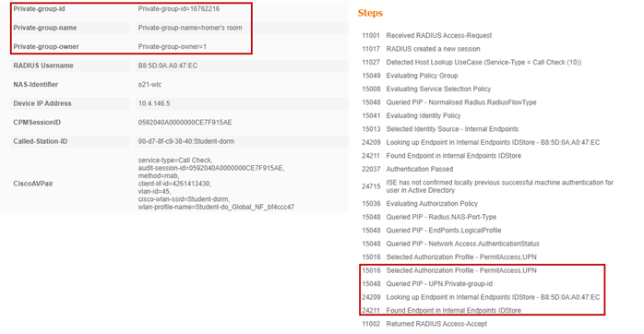Click step 15041 Evaluating Identity Policy

(411, 115)
